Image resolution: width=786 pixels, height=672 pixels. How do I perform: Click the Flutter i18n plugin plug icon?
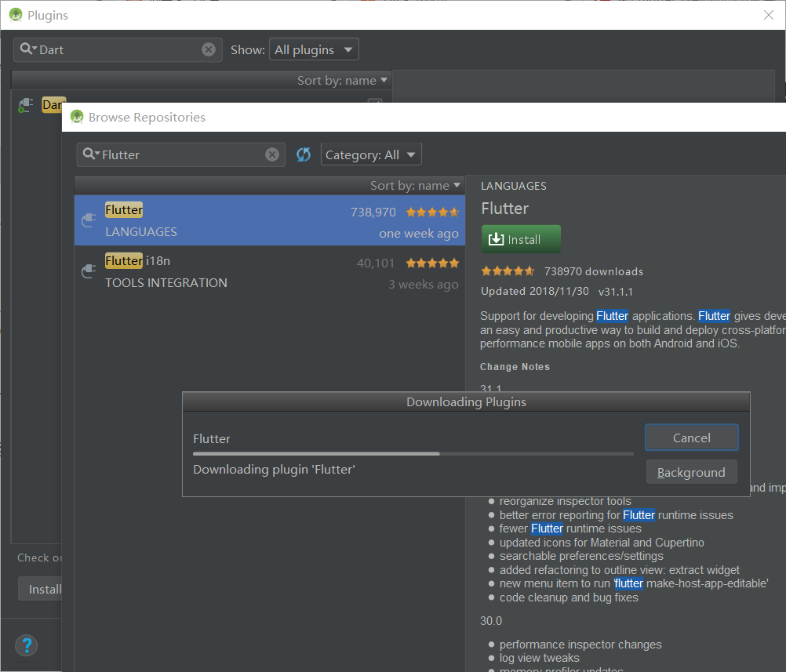click(89, 271)
